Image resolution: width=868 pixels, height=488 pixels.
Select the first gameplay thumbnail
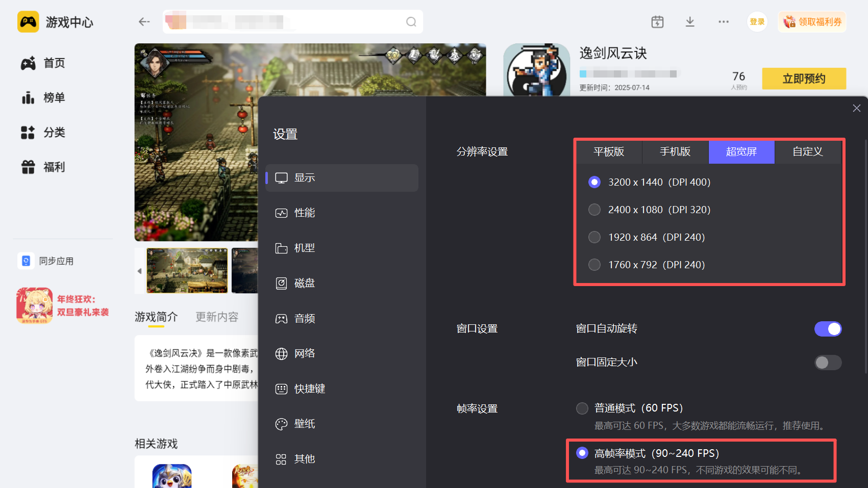(187, 271)
